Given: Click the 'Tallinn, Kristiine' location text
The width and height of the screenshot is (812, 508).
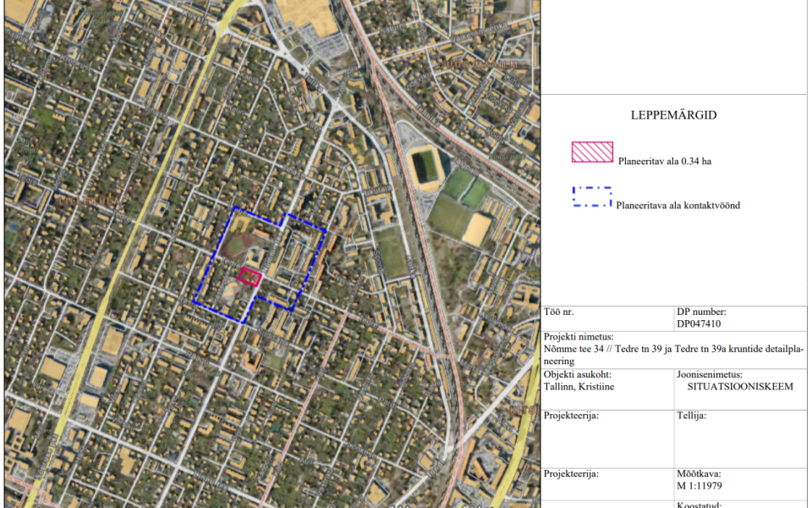Looking at the screenshot, I should 579,386.
